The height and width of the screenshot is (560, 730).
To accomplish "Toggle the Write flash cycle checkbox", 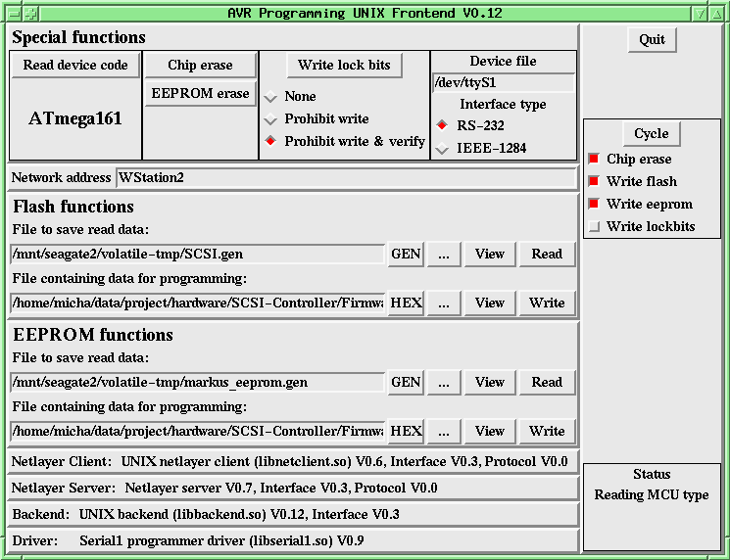I will pyautogui.click(x=633, y=181).
